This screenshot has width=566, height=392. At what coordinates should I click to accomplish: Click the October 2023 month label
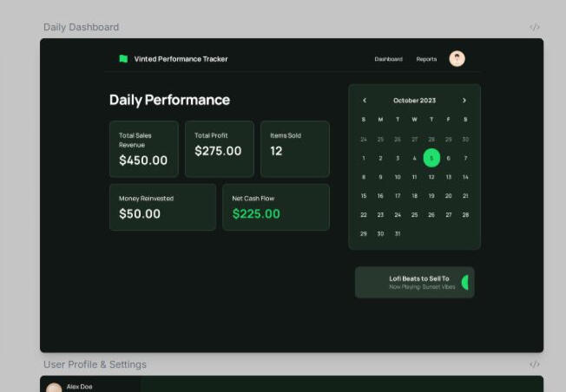[414, 101]
